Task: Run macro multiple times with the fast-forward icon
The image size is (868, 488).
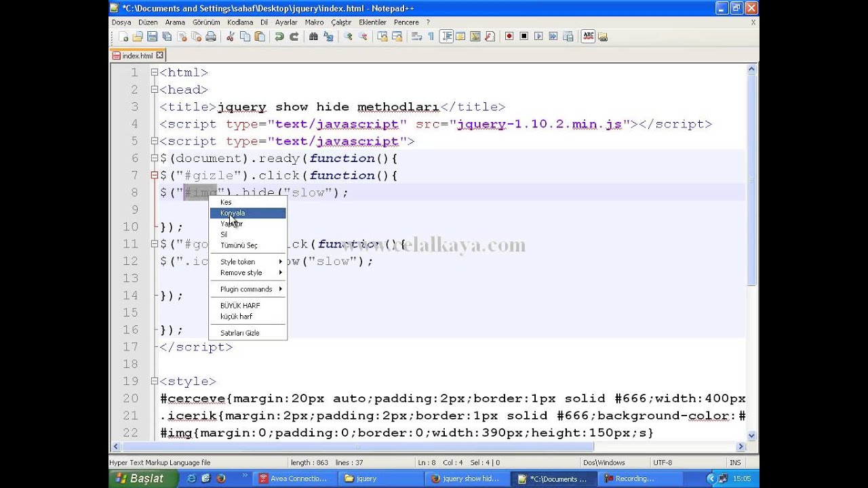Action: (553, 37)
